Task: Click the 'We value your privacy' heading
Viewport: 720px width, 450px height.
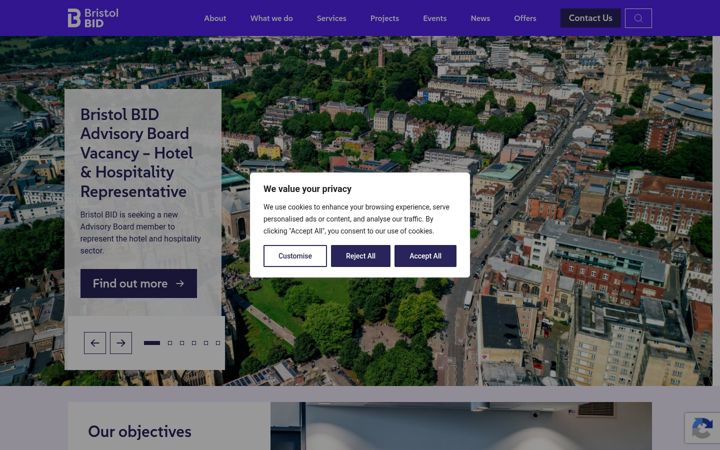Action: click(307, 189)
